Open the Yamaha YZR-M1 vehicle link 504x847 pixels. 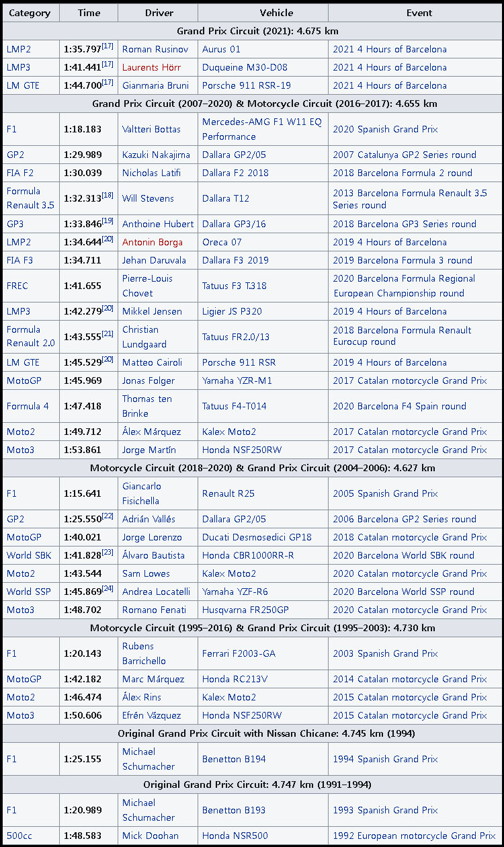(237, 380)
